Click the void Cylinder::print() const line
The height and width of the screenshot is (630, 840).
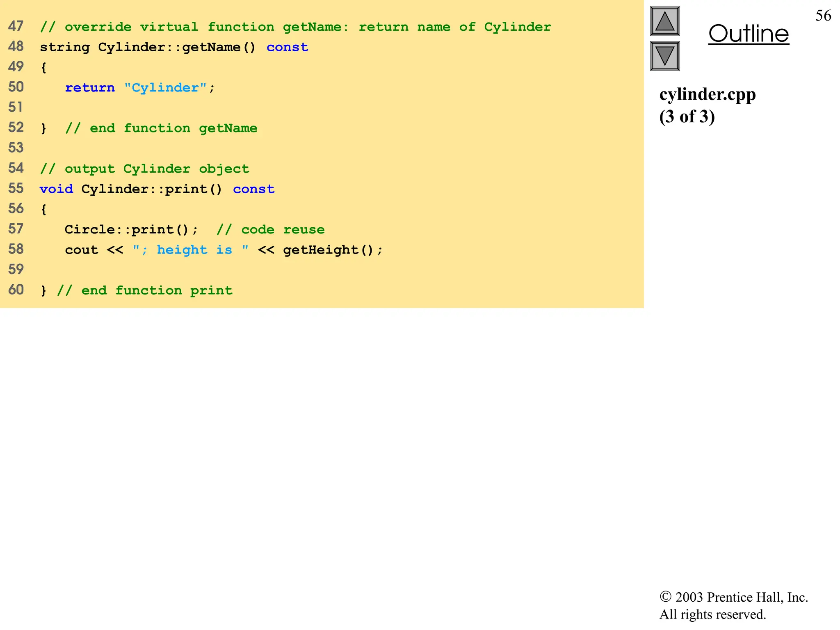(x=157, y=189)
